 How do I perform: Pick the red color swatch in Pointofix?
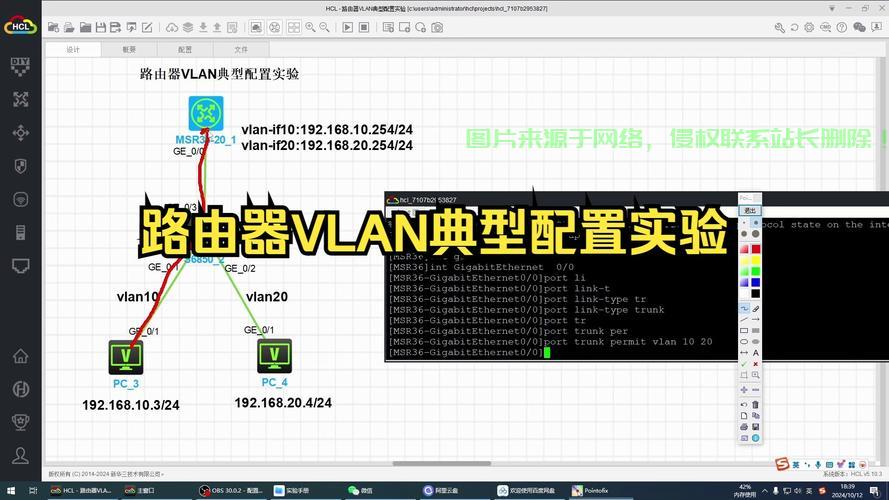(x=755, y=249)
